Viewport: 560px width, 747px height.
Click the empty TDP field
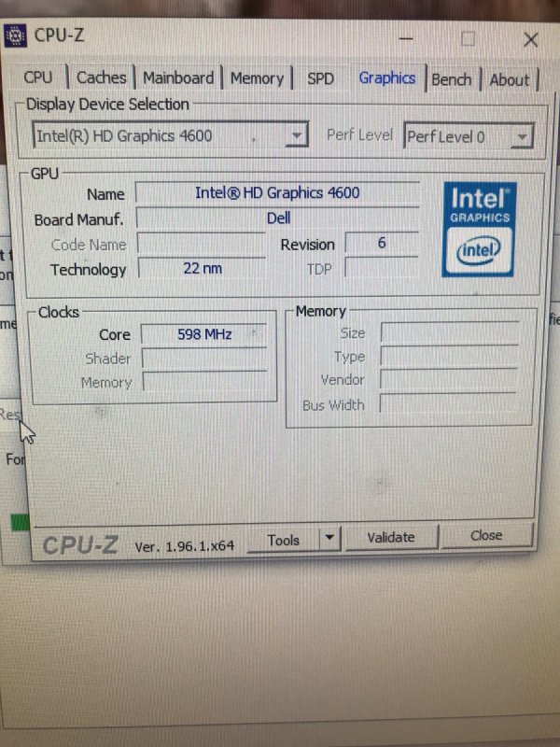point(382,269)
